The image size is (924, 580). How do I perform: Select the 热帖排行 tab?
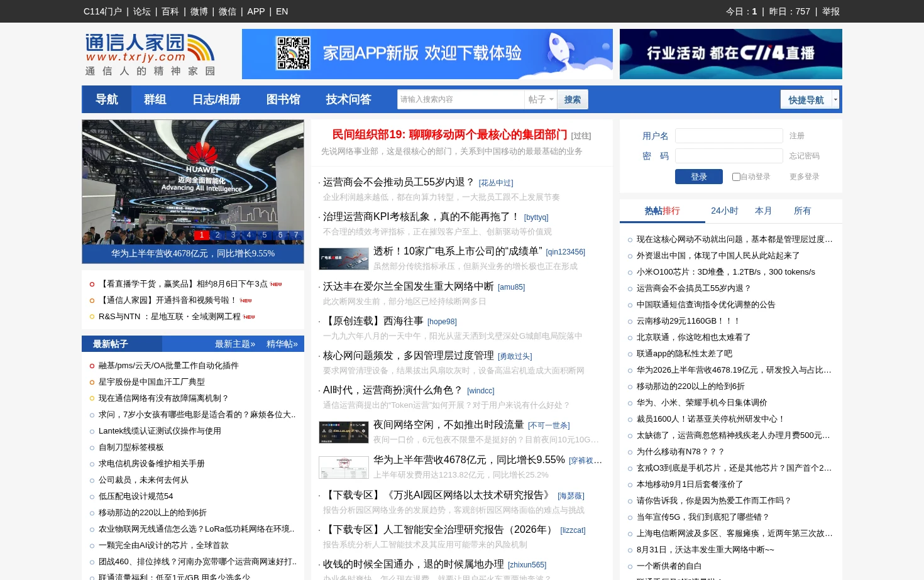663,211
